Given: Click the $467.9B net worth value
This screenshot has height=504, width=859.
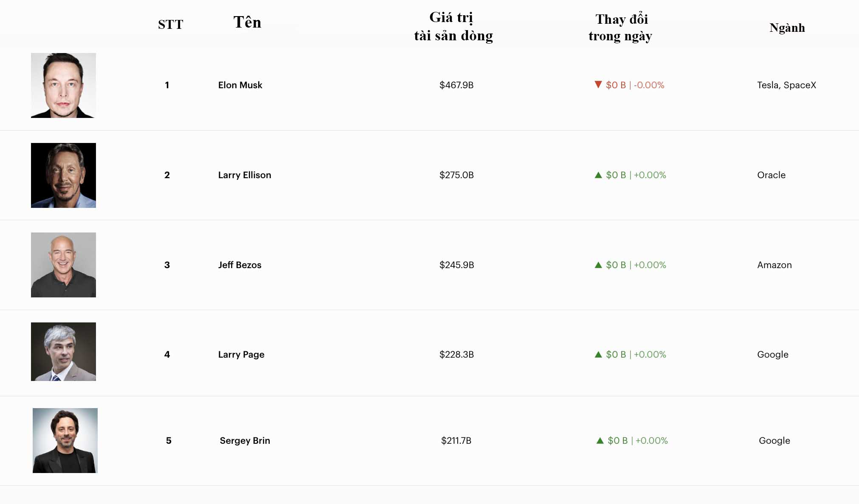Looking at the screenshot, I should (x=456, y=85).
